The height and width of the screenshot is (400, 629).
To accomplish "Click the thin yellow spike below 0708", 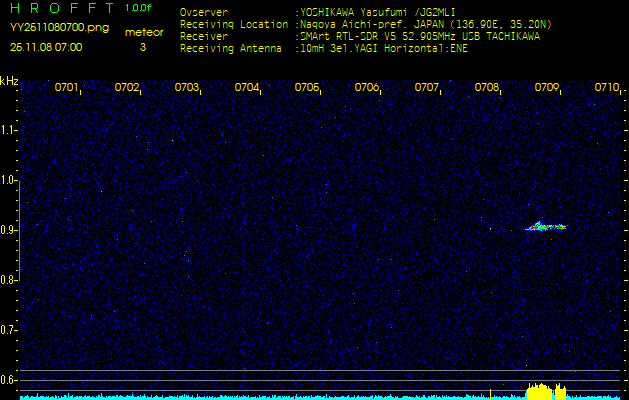I will 490,394.
